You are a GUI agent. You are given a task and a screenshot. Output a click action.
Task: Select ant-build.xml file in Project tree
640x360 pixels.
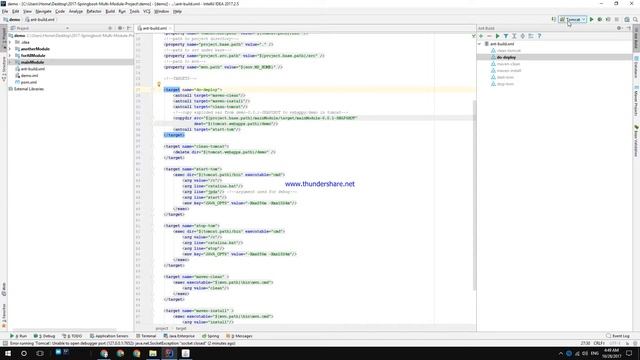coord(30,69)
